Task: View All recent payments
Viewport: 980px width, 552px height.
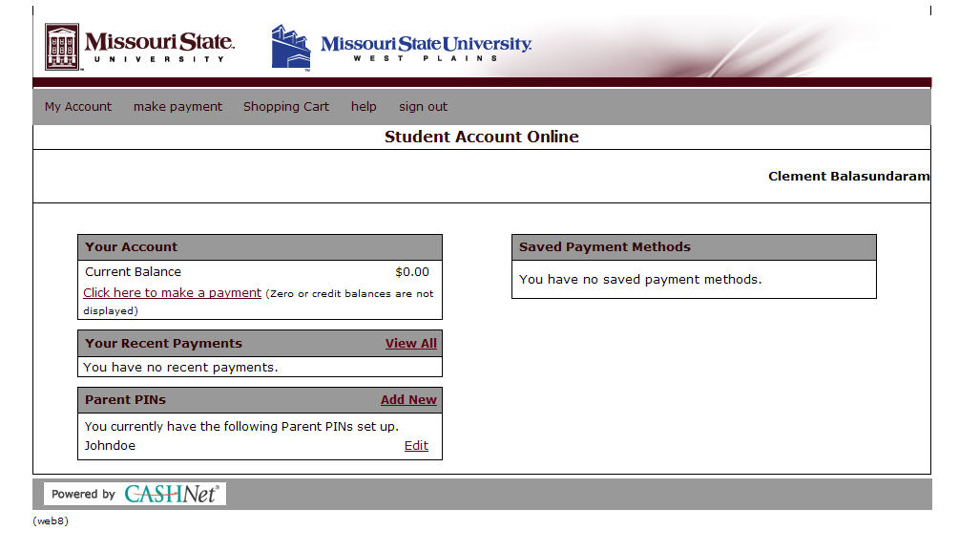Action: click(410, 344)
